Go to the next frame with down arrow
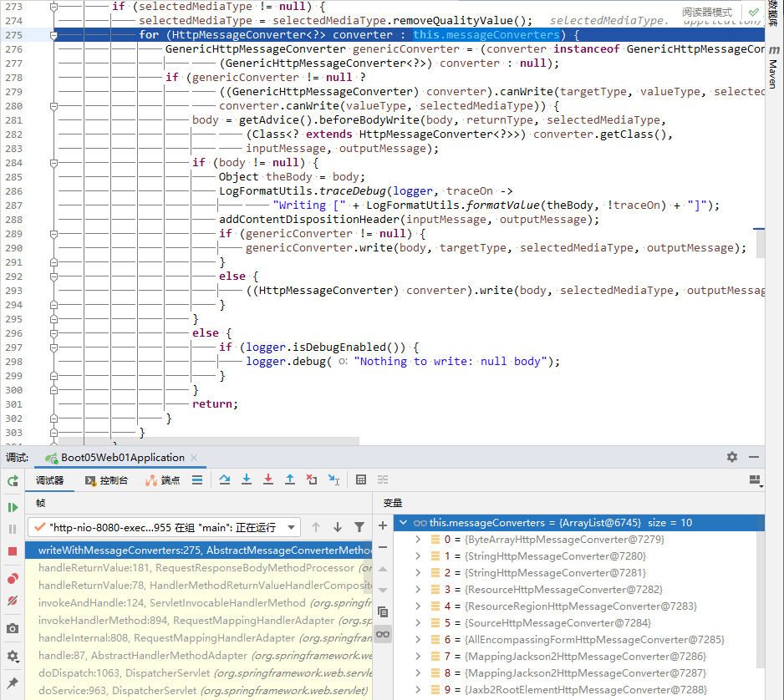Image resolution: width=784 pixels, height=700 pixels. click(338, 527)
